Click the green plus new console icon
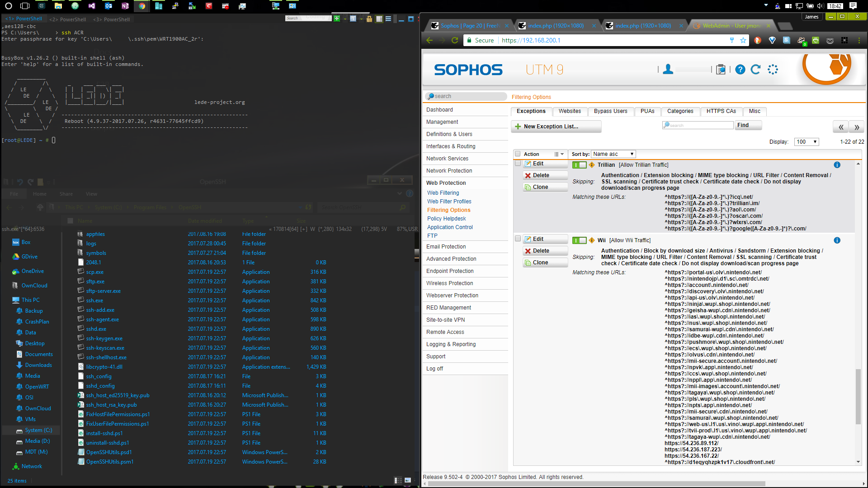This screenshot has width=868, height=488. click(x=337, y=19)
